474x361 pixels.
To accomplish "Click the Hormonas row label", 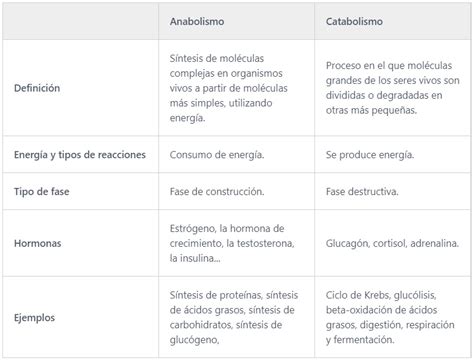I will click(x=37, y=243).
